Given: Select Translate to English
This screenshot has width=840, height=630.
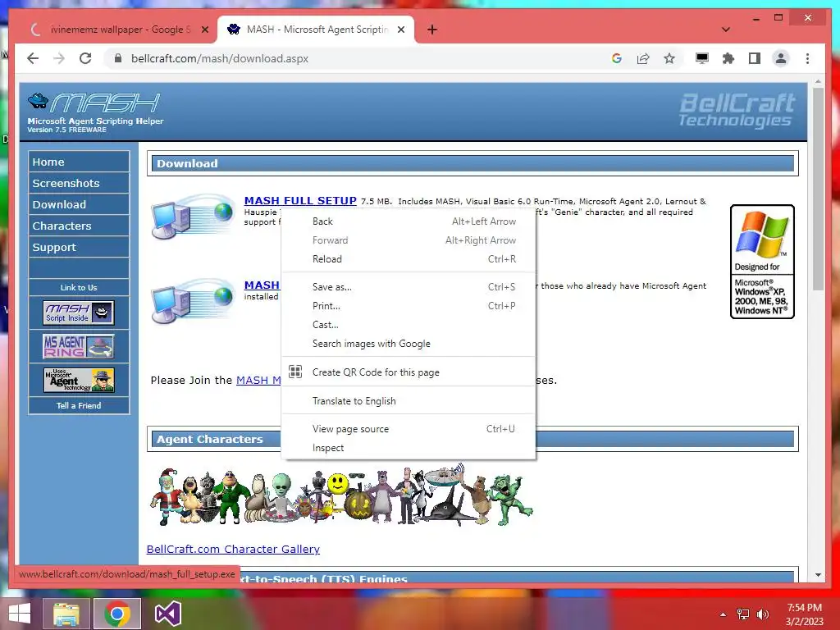Looking at the screenshot, I should pyautogui.click(x=409, y=401).
